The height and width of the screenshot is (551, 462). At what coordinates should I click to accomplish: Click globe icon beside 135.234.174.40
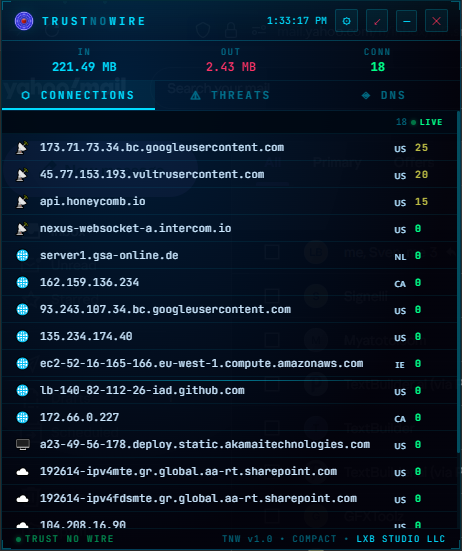[22, 337]
